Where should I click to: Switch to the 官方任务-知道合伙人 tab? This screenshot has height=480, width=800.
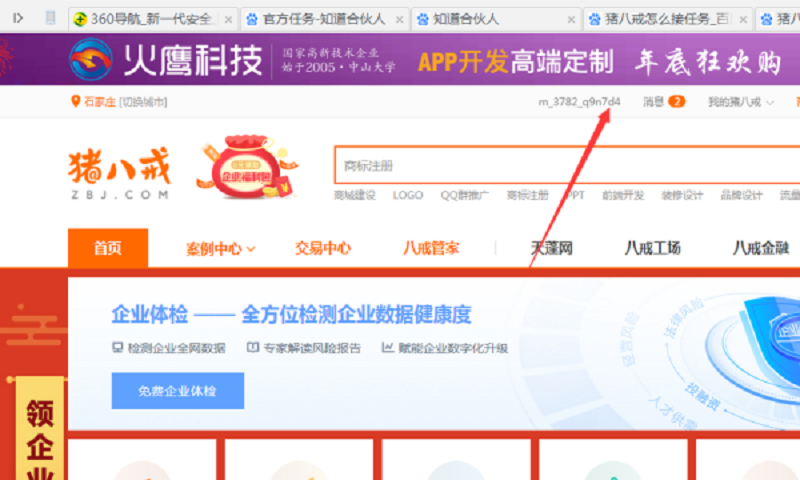point(324,19)
